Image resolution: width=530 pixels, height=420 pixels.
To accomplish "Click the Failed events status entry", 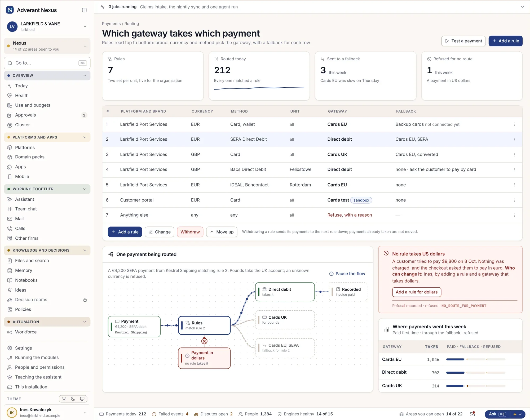I will (x=170, y=414).
